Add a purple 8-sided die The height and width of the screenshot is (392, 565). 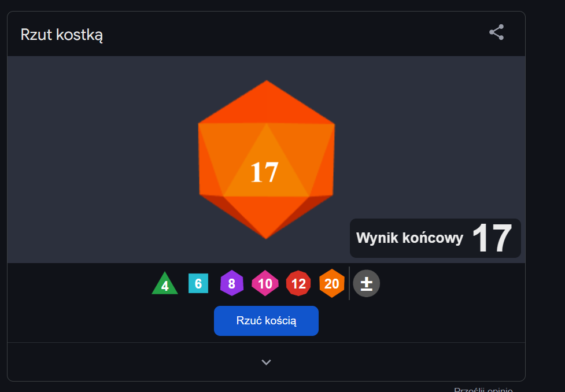[232, 283]
